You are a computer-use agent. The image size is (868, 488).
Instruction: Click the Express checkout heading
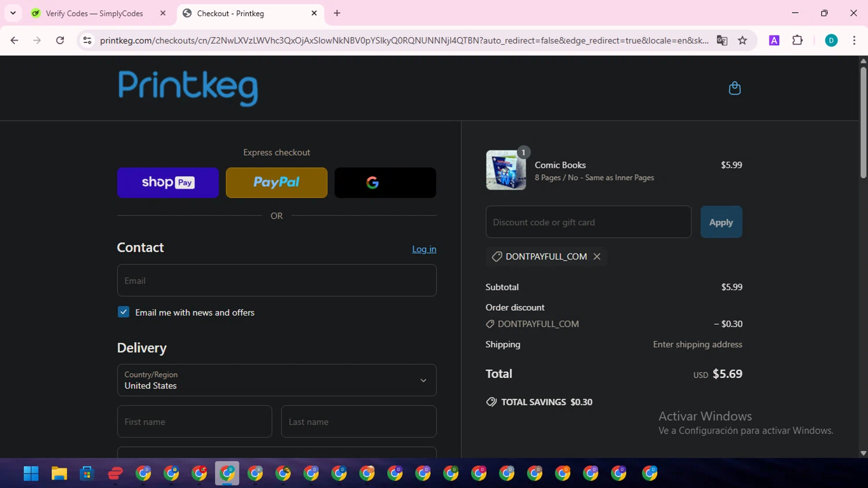pos(277,152)
